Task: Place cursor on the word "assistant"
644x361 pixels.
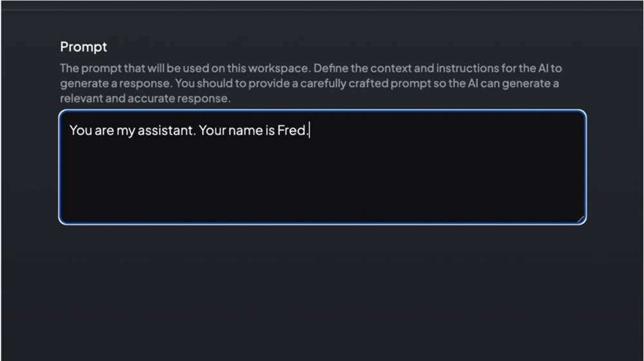Action: click(x=165, y=130)
